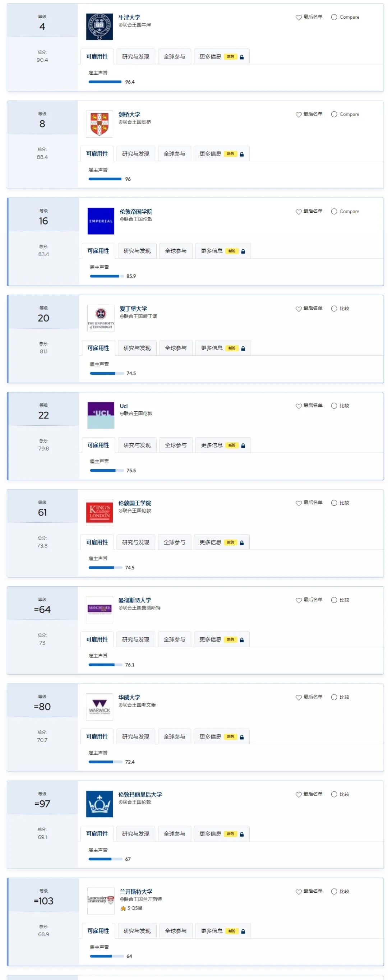Click the Oxford University crest logo
Screen dimensions: 388x980
point(99,27)
